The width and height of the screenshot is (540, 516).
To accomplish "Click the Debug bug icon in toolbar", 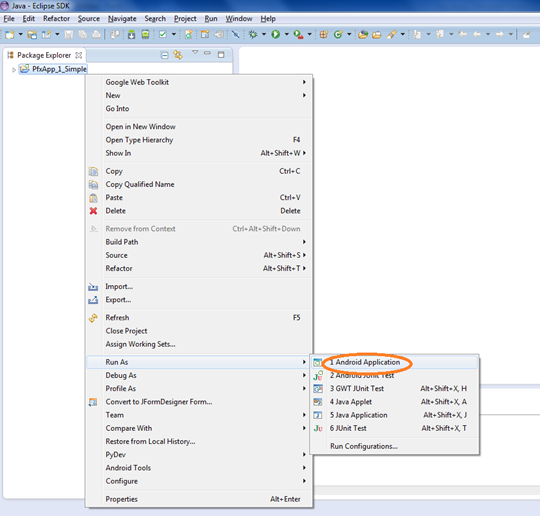I will point(253,34).
